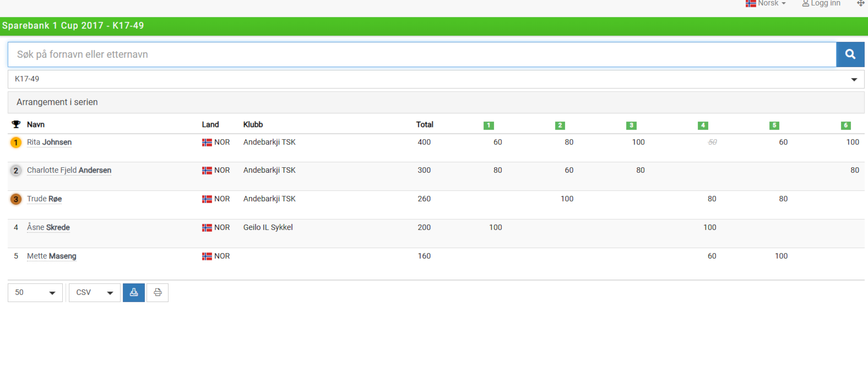Click the green race 5 column badge
Image resolution: width=868 pixels, height=378 pixels.
pyautogui.click(x=774, y=125)
